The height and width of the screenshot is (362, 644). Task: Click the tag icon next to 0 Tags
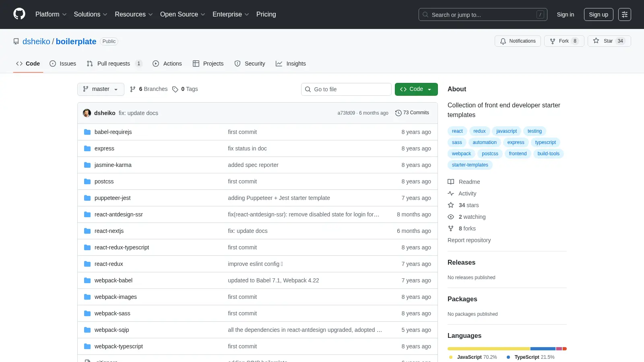coord(175,89)
